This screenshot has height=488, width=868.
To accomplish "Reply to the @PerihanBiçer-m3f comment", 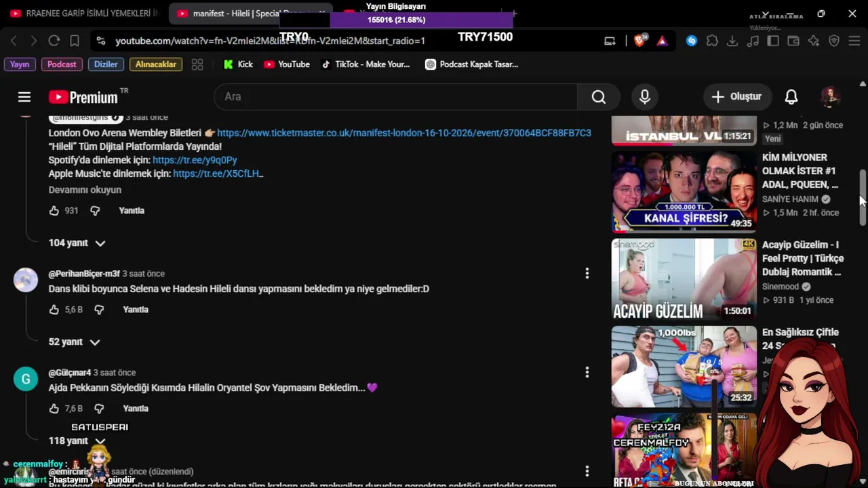I will [x=136, y=310].
